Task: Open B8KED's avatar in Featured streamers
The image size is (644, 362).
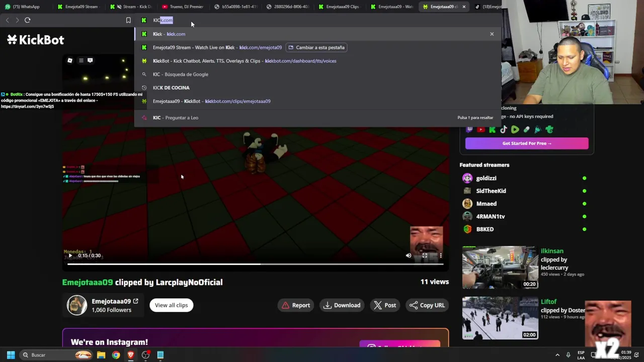Action: pos(467,229)
